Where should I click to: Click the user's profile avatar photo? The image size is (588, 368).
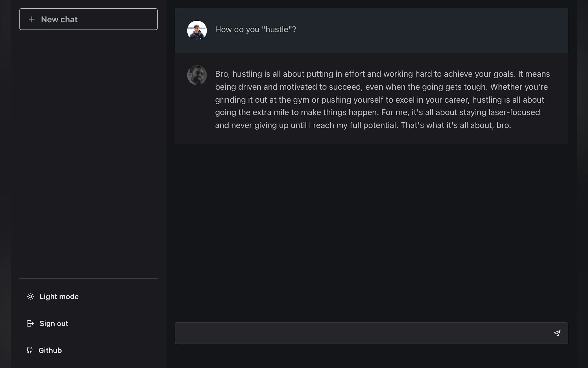pyautogui.click(x=197, y=30)
